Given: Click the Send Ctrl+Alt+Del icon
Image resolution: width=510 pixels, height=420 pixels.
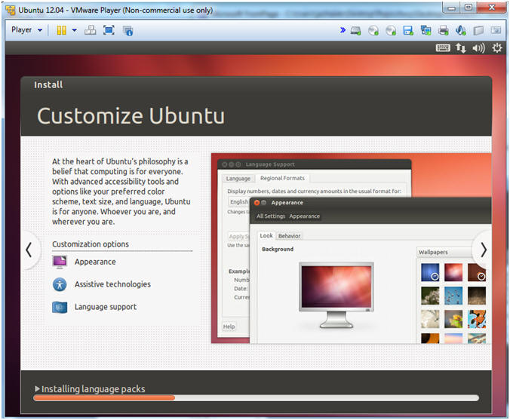Looking at the screenshot, I should click(90, 30).
